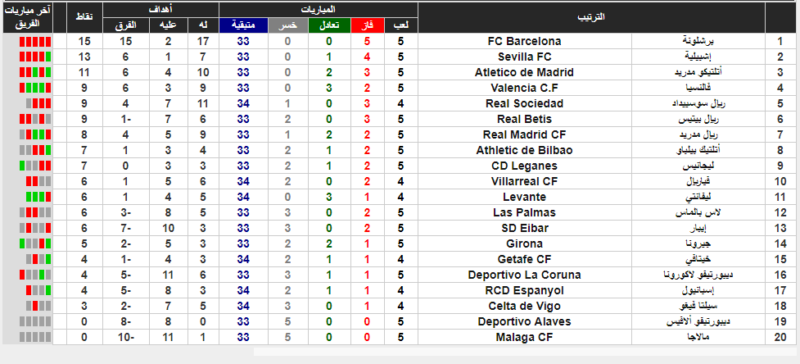The height and width of the screenshot is (364, 800).
Task: Click Girona's last-matches form bars
Action: point(35,244)
